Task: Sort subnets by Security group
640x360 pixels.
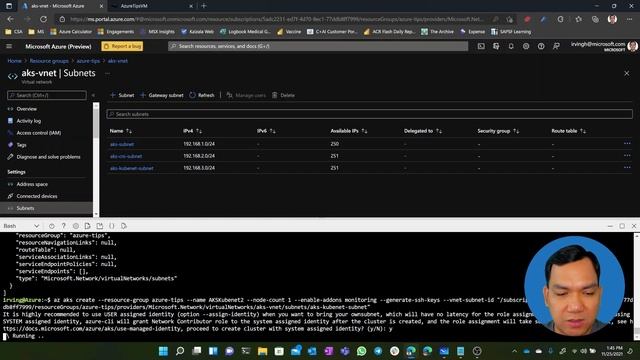Action: coord(498,131)
